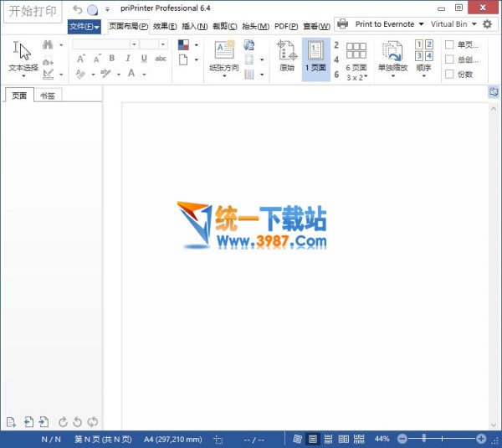Choose the 原始 original layout icon
The height and width of the screenshot is (448, 502).
(x=286, y=57)
